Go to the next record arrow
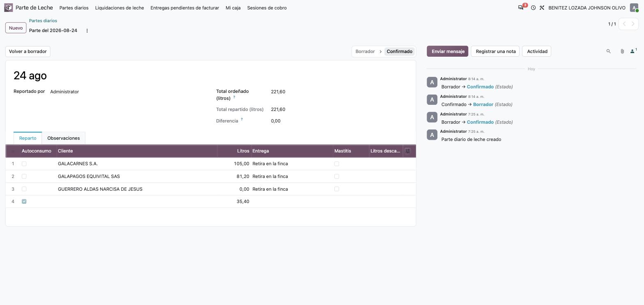This screenshot has width=644, height=305. (x=633, y=24)
